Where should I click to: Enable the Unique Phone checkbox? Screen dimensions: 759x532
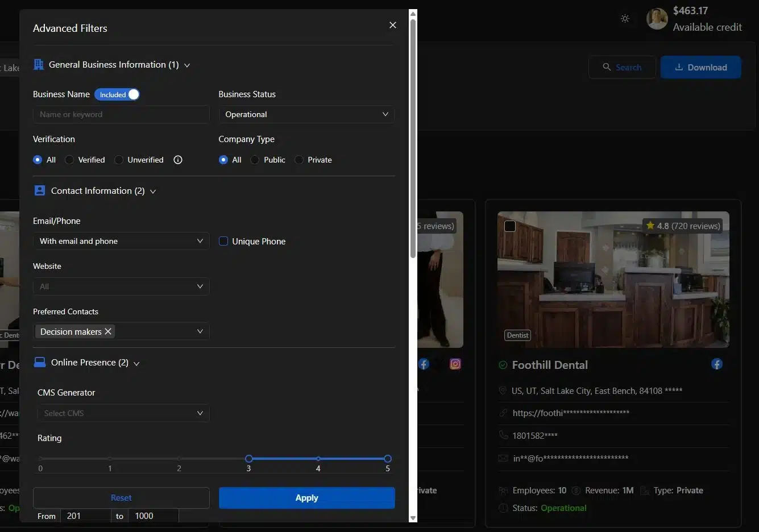[x=223, y=241]
